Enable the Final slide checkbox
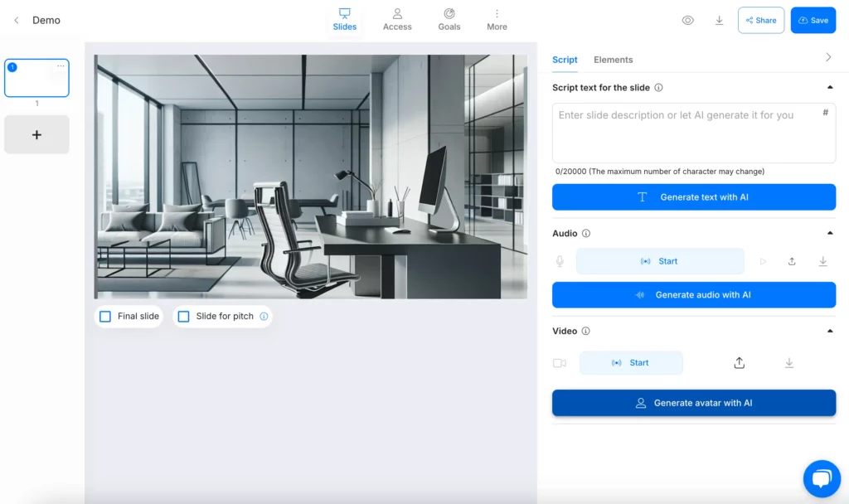The image size is (849, 504). click(105, 317)
